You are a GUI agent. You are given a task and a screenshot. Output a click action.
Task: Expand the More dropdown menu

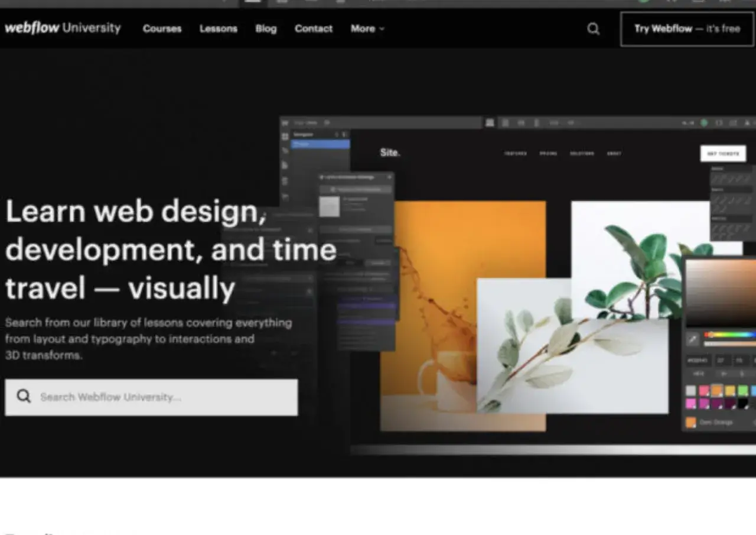(x=367, y=28)
